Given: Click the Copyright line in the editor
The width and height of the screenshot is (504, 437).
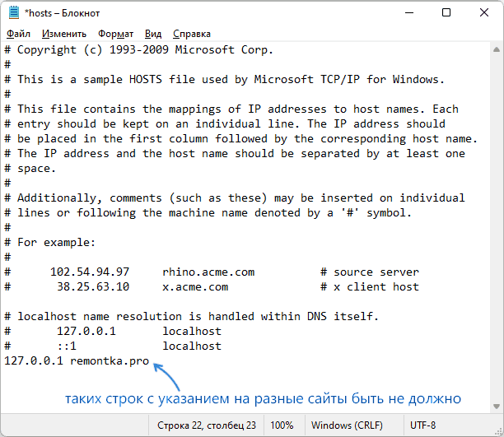Looking at the screenshot, I should 139,50.
